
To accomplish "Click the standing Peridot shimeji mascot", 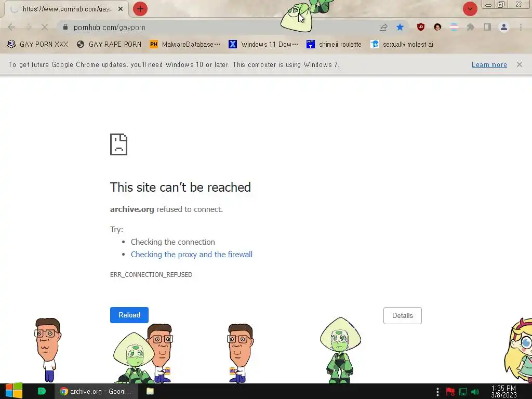I will click(340, 350).
